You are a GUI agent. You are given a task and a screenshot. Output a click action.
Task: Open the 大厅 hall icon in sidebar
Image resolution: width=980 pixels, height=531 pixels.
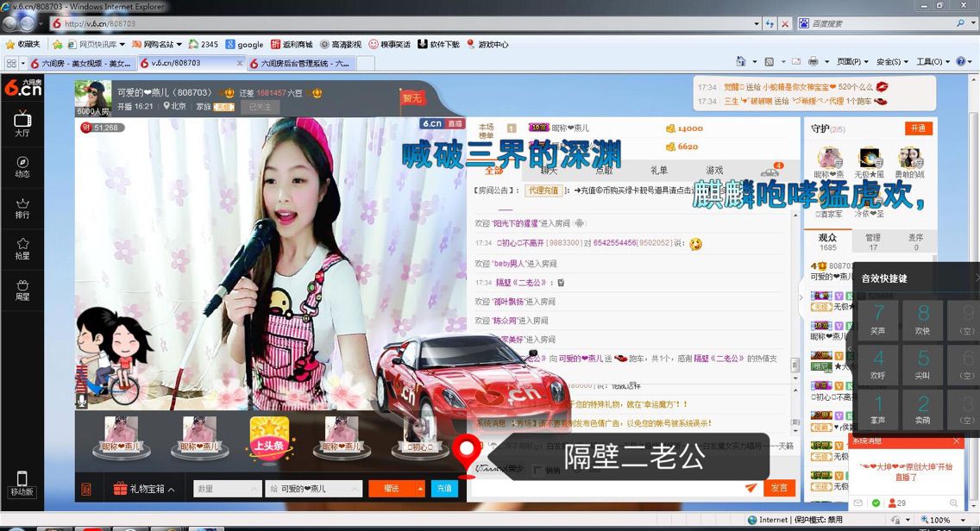22,123
